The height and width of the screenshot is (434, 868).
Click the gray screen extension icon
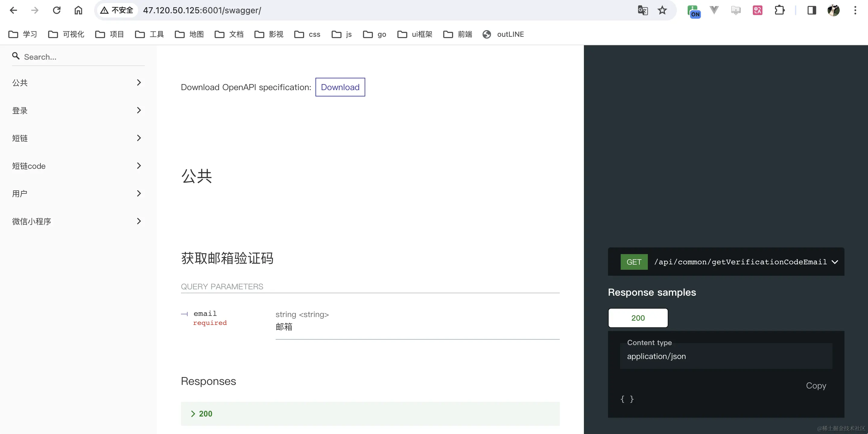click(x=736, y=11)
